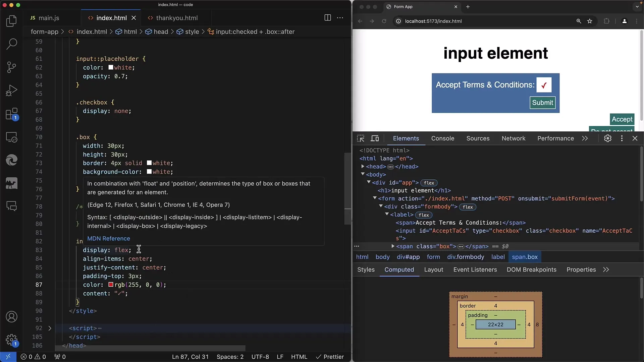Open DevTools settings gear
Screen dimensions: 644x362
pyautogui.click(x=608, y=138)
